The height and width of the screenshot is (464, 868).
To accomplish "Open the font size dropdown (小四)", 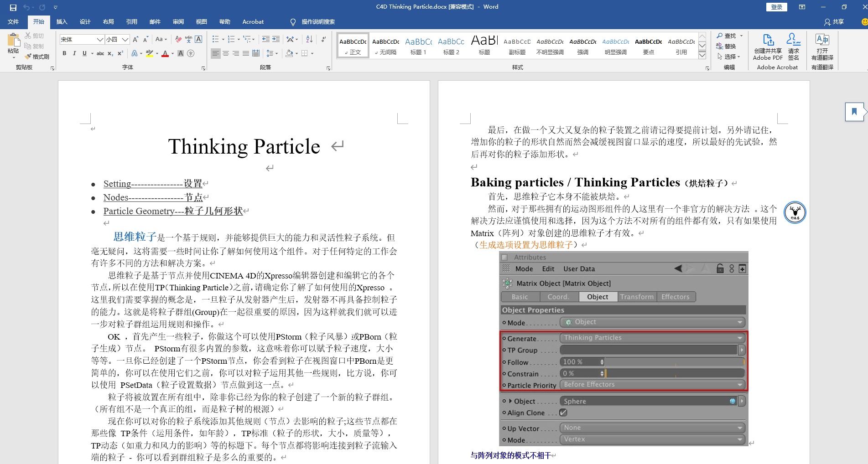I will pos(125,40).
